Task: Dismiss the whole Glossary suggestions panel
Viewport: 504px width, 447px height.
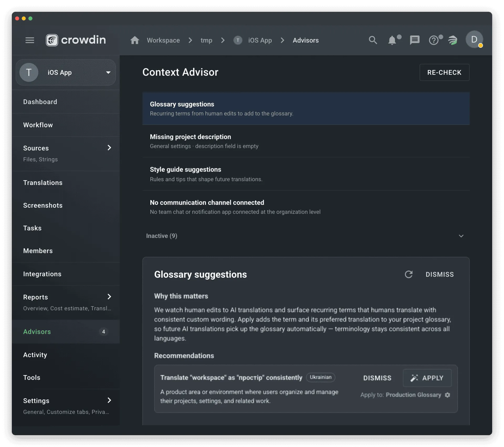Action: 439,274
